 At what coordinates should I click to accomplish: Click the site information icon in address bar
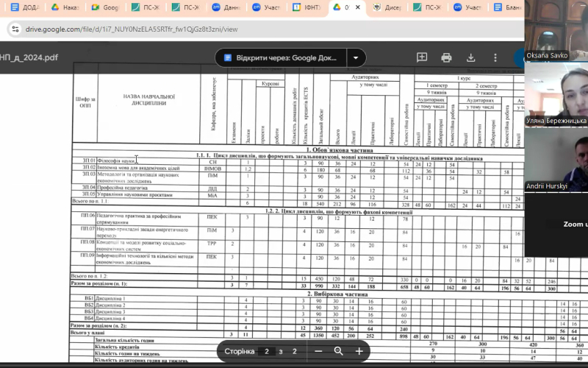pyautogui.click(x=15, y=29)
